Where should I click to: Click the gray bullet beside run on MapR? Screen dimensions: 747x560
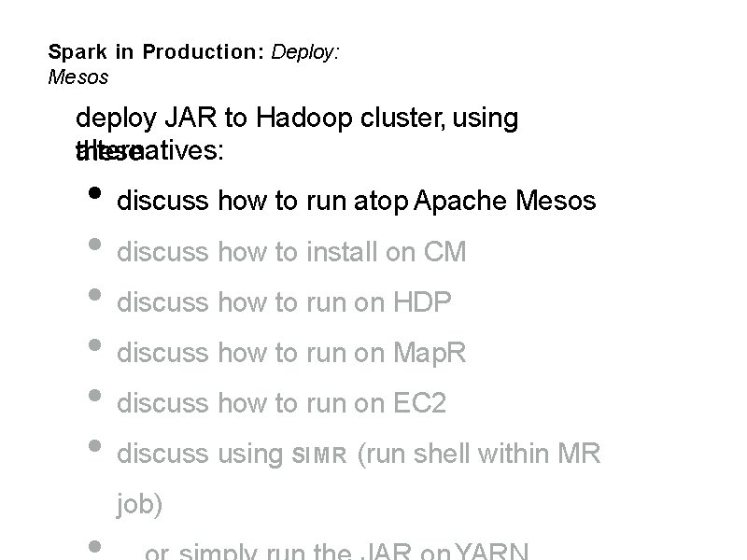coord(95,344)
